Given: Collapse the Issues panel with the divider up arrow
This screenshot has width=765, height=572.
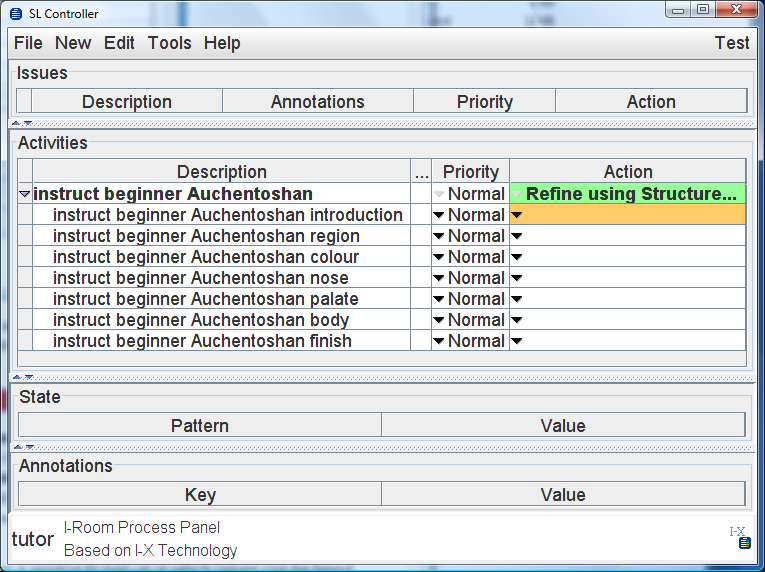Looking at the screenshot, I should click(x=16, y=123).
